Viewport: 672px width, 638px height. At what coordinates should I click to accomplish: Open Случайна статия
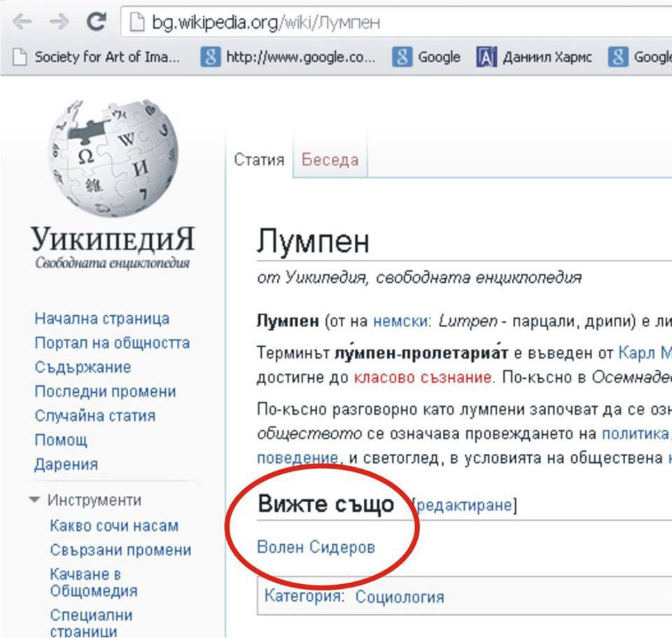94,416
